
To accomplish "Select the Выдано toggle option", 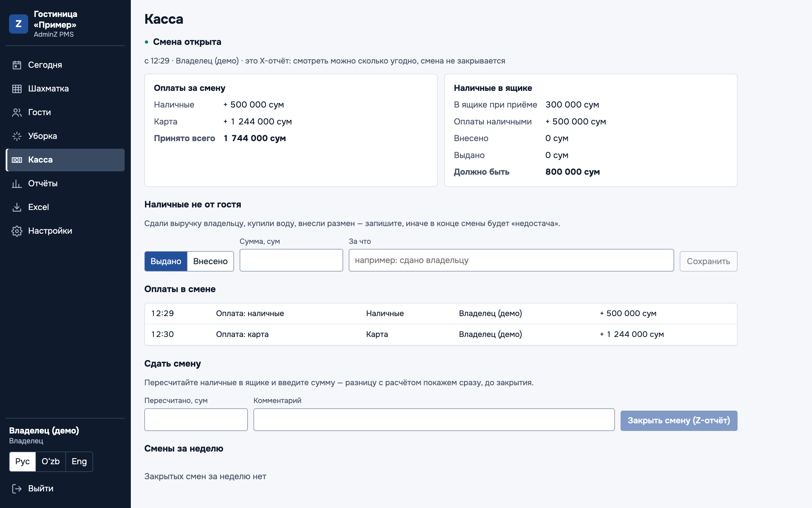I will pyautogui.click(x=166, y=261).
